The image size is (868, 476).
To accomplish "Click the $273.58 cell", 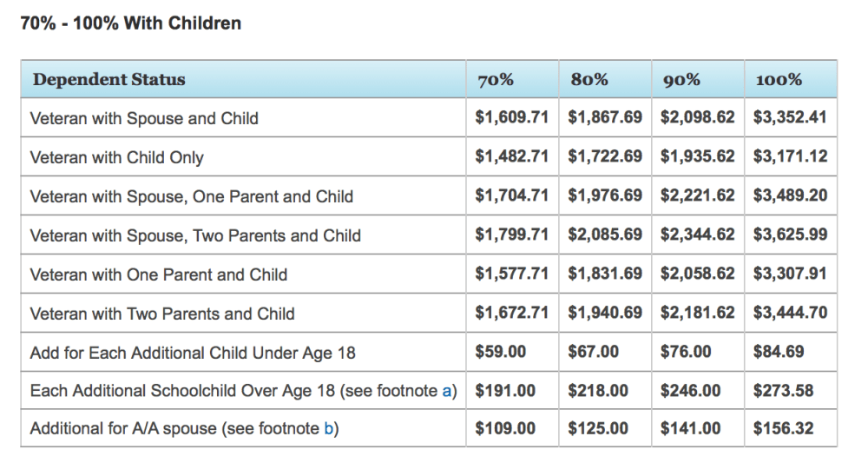I will pos(783,391).
